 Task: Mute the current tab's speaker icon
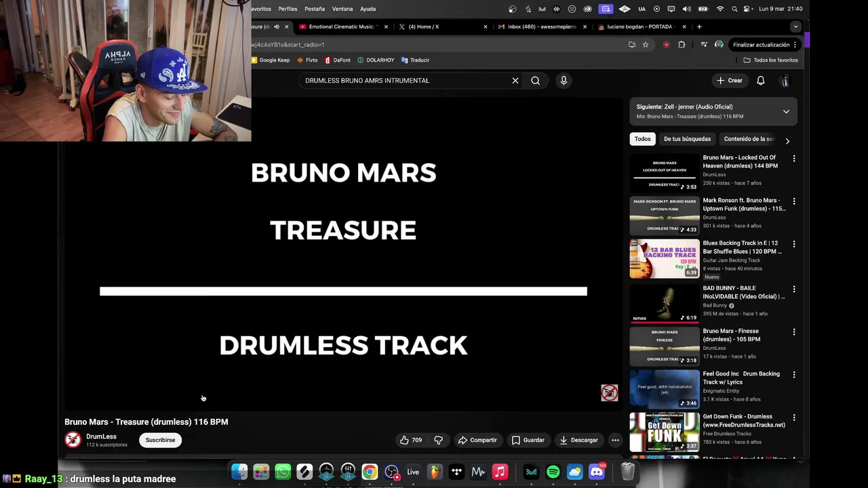(276, 26)
